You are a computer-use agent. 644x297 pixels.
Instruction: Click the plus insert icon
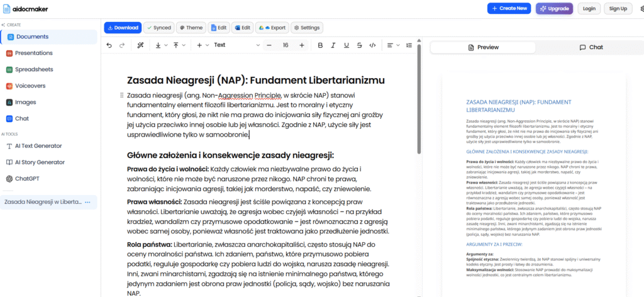(x=199, y=45)
